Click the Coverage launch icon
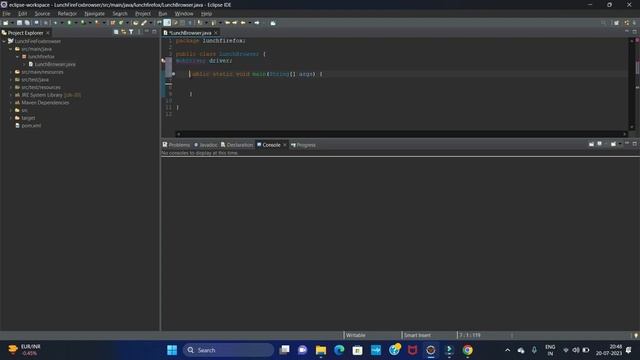Image resolution: width=640 pixels, height=360 pixels. click(x=83, y=23)
